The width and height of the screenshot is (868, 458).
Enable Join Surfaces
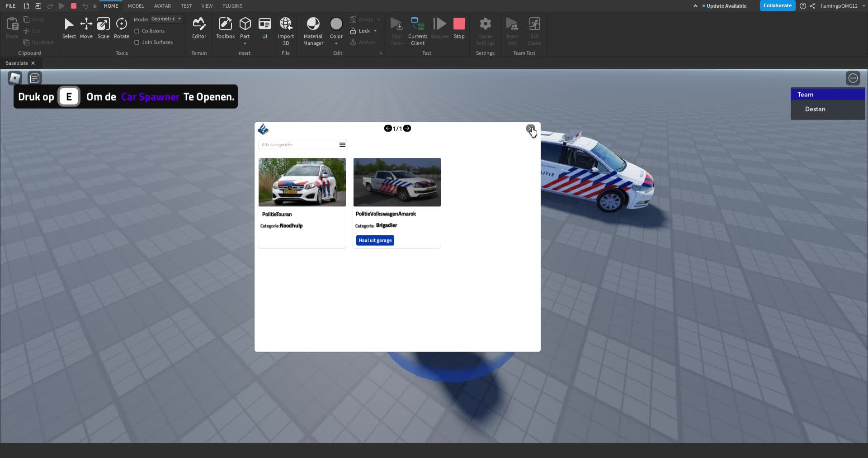(x=137, y=42)
